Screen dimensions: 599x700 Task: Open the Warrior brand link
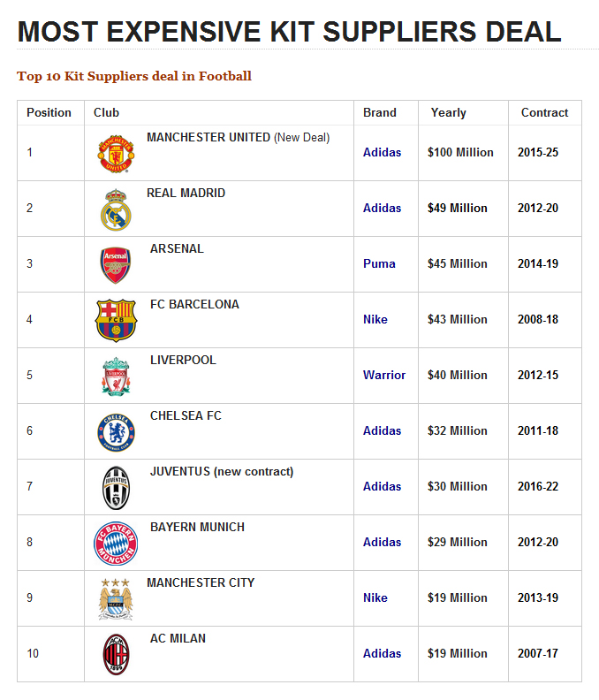384,376
